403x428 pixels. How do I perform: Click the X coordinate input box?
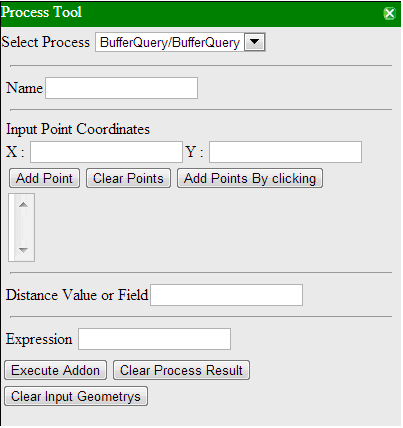click(106, 152)
